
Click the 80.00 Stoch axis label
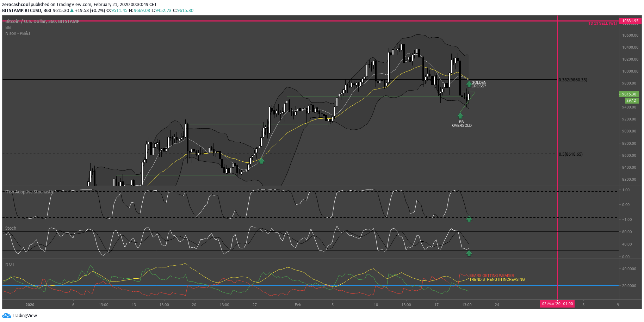pyautogui.click(x=627, y=232)
